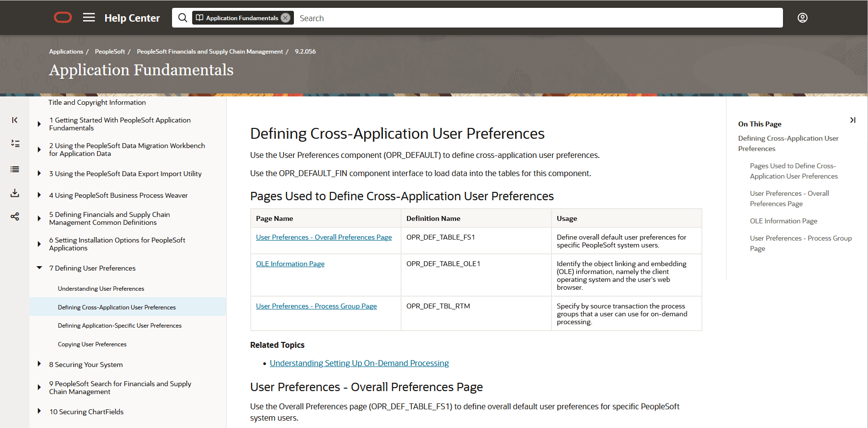Click the expand-all contents icon
The image size is (868, 428).
[x=15, y=144]
